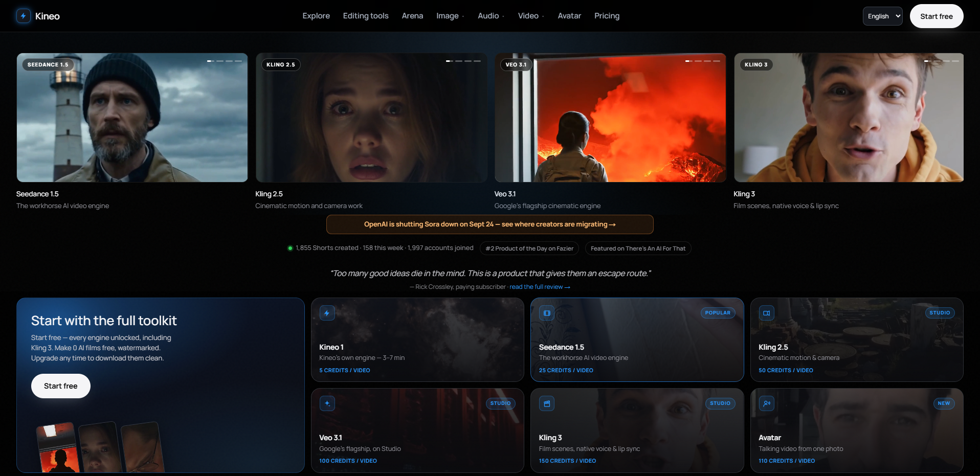Click the POPULAR badge on the Seedance 1.5 card
This screenshot has height=476, width=980.
tap(718, 313)
